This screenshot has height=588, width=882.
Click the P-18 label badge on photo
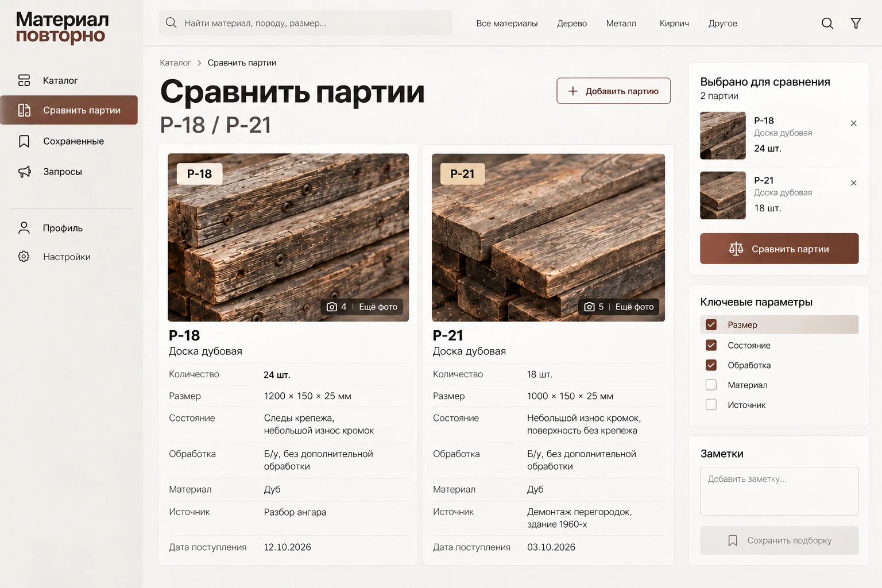click(x=199, y=173)
